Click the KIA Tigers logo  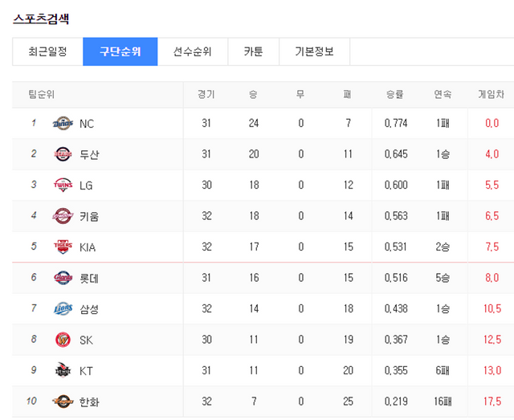[x=63, y=247]
